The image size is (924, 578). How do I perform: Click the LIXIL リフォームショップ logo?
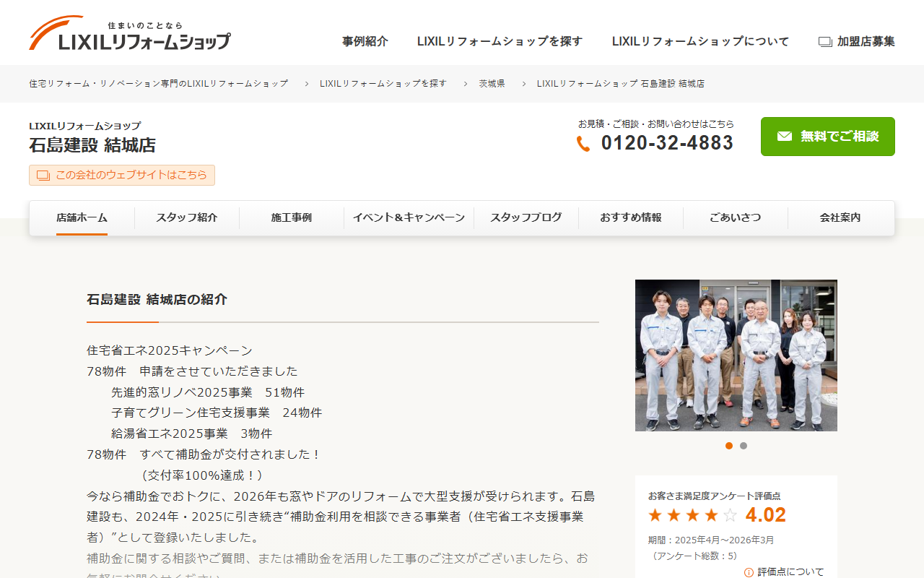pyautogui.click(x=130, y=33)
